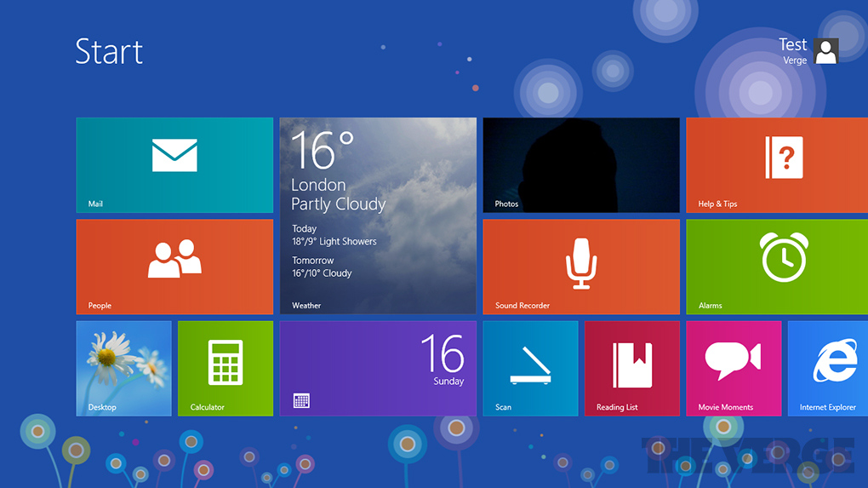
Task: Open the Sound Recorder microphone tile
Action: pyautogui.click(x=581, y=267)
